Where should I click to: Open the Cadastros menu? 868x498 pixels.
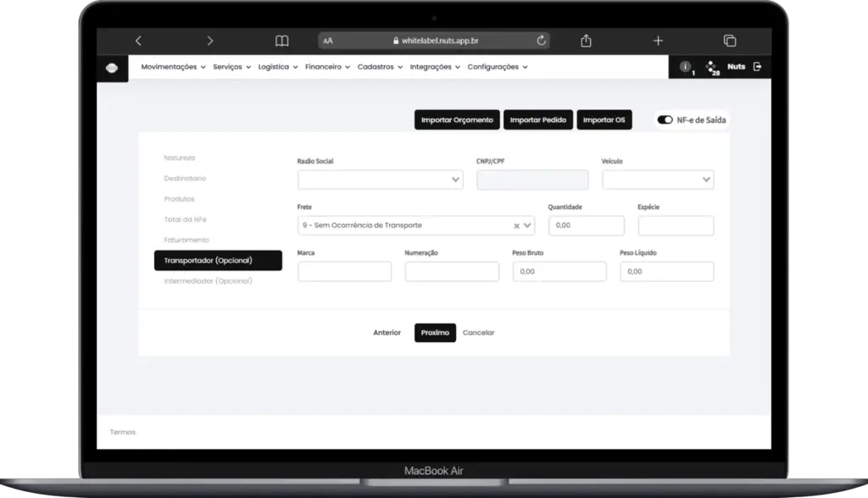click(380, 67)
